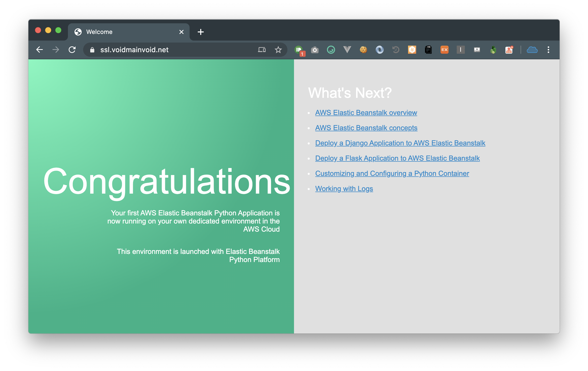This screenshot has height=371, width=588.
Task: Open a new tab with plus button
Action: [x=200, y=32]
